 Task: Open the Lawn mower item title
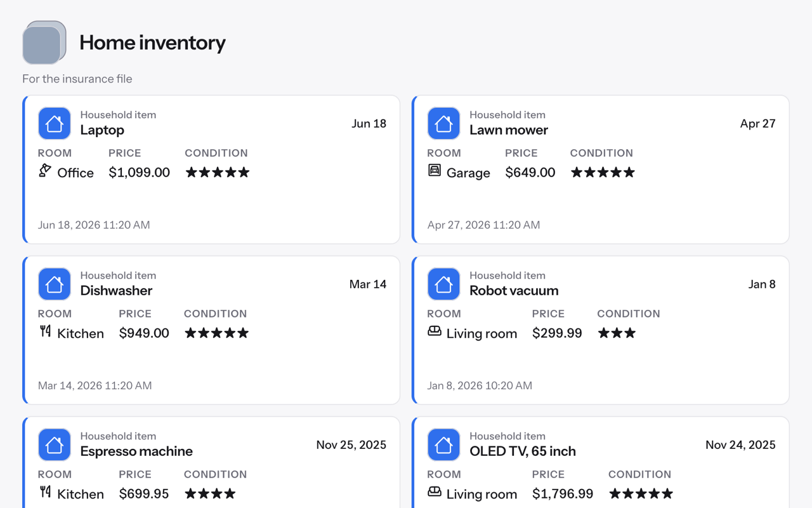tap(509, 130)
